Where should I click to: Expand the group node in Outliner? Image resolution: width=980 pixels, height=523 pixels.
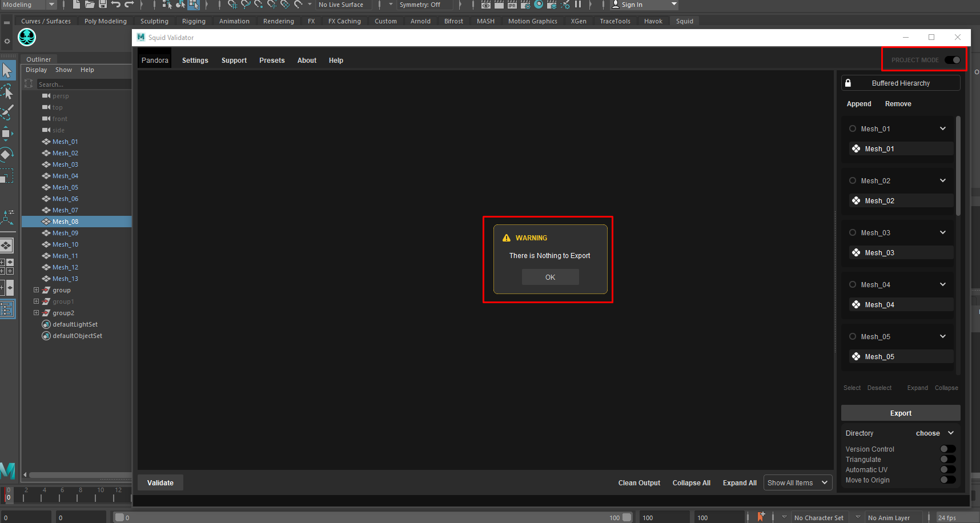(36, 290)
